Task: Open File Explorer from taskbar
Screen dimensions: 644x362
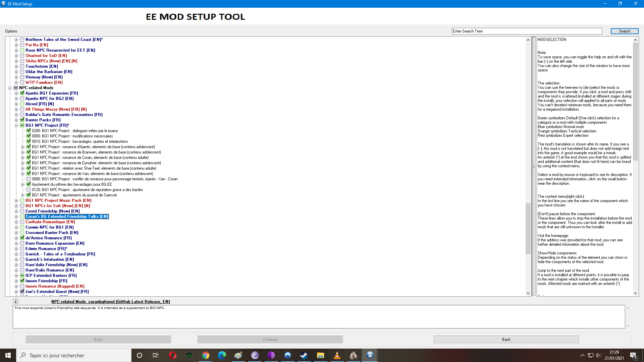Action: [321, 355]
